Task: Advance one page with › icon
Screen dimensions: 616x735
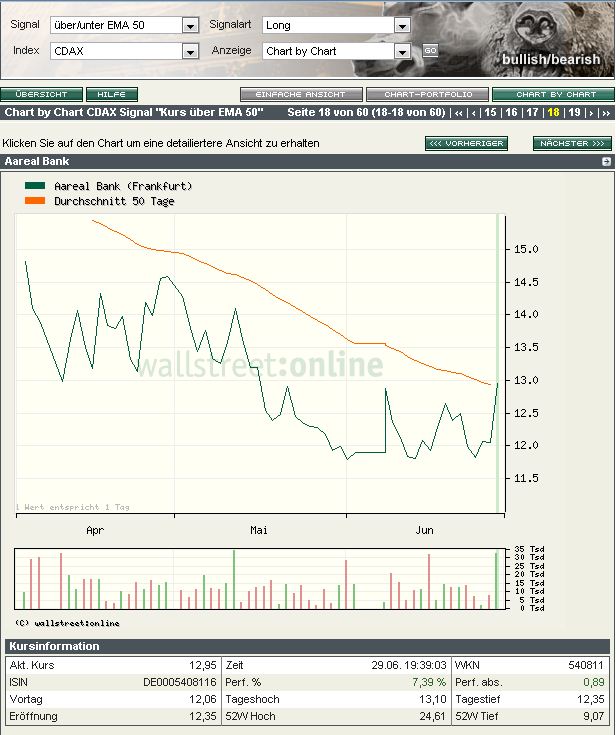Action: [591, 113]
